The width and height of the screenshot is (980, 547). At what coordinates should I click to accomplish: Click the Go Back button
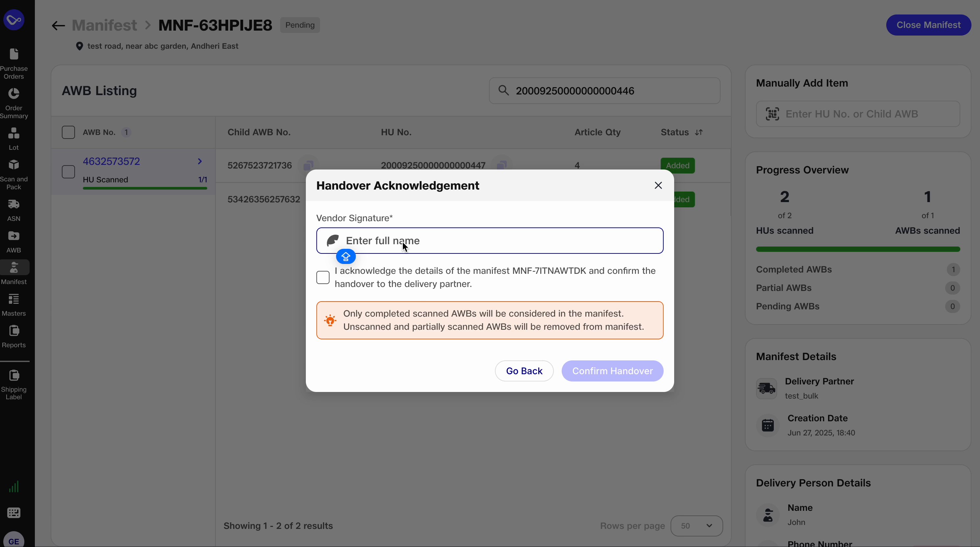point(524,371)
